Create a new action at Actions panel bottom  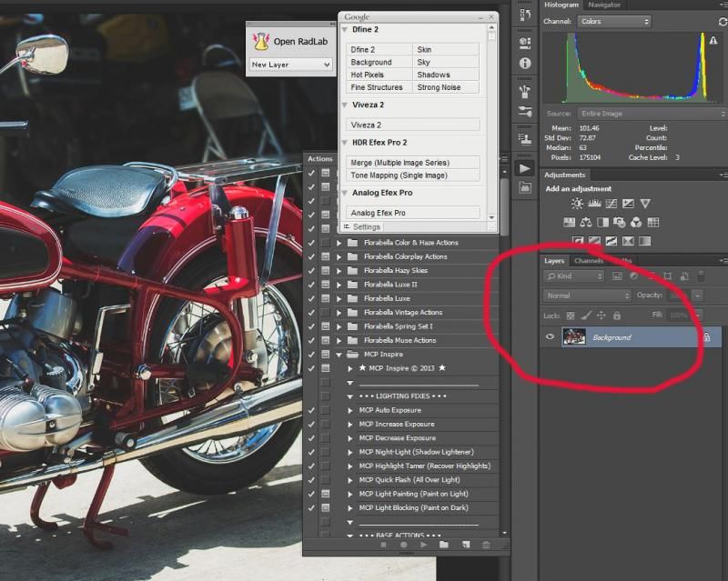pos(465,545)
